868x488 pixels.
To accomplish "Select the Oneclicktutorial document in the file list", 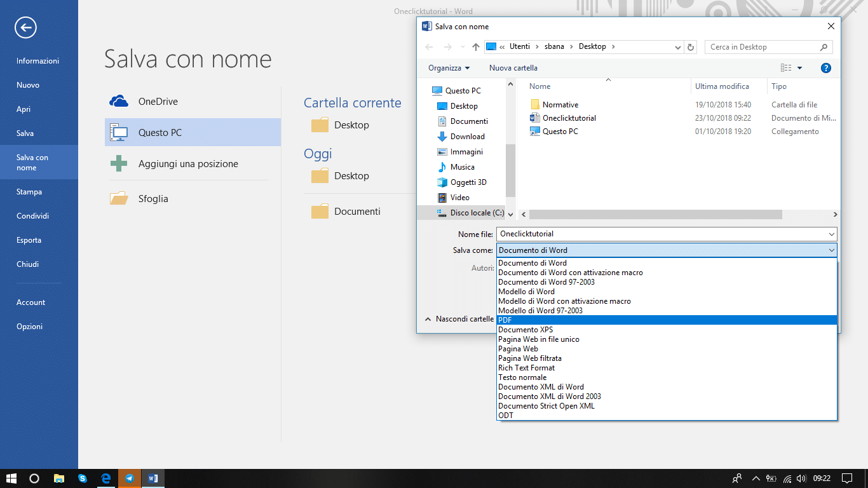I will tap(562, 118).
